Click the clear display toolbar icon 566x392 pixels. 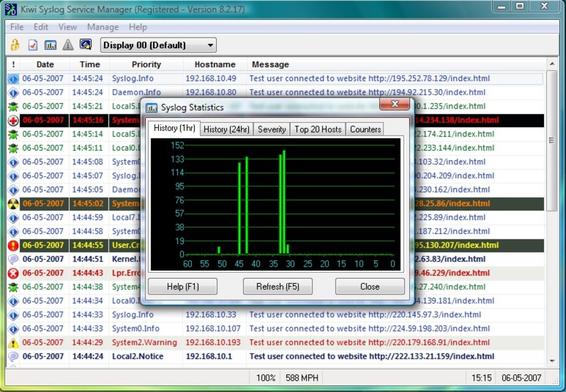coord(85,45)
